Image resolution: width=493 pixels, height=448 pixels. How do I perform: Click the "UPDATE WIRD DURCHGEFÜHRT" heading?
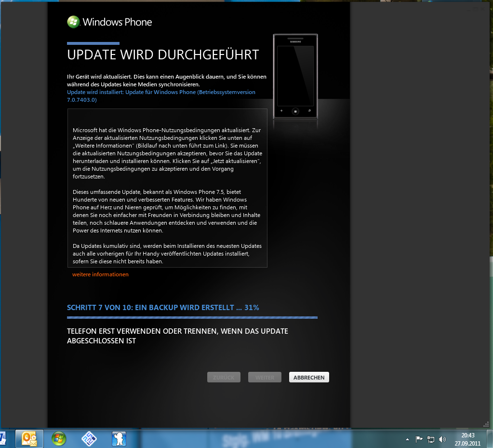point(163,55)
